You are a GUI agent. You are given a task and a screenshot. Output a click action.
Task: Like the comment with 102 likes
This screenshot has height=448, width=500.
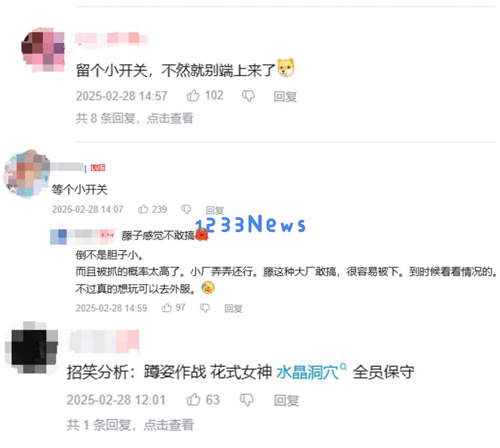[x=193, y=95]
